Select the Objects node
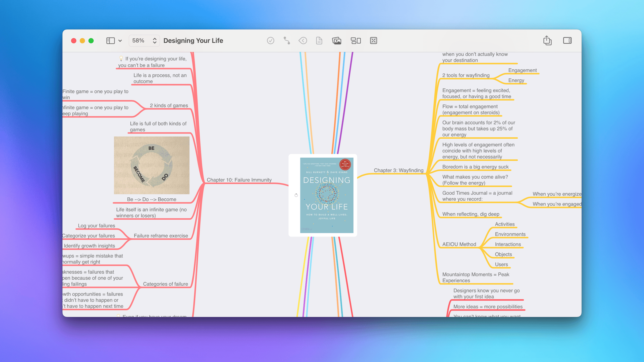The image size is (644, 362). pos(503,254)
